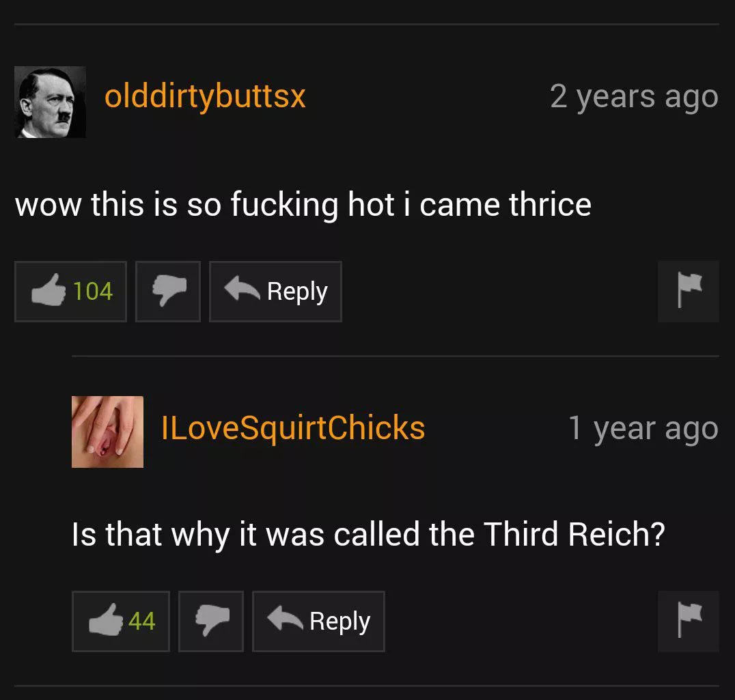Click the "1 year ago" timestamp

click(643, 429)
